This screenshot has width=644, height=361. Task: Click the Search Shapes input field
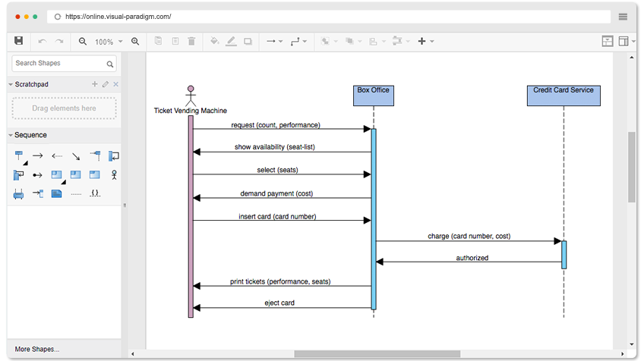click(64, 64)
